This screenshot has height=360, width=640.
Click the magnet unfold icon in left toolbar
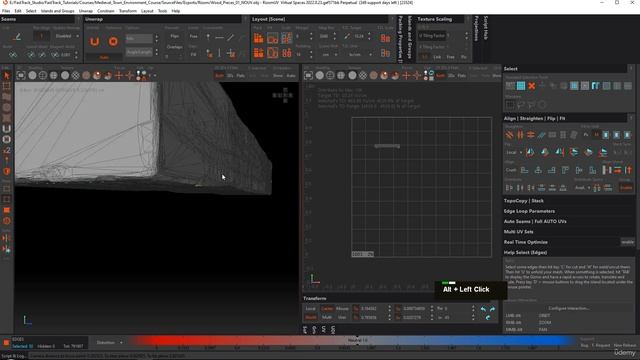coord(7,129)
